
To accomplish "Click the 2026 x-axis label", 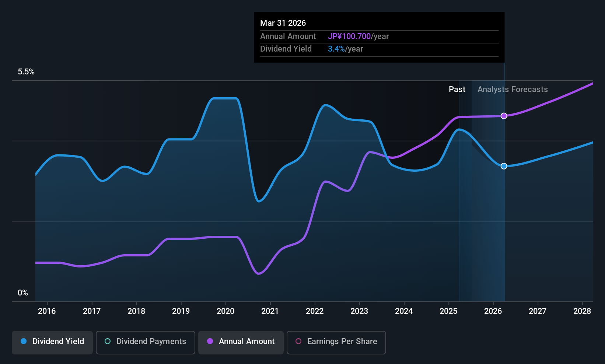I will [493, 311].
